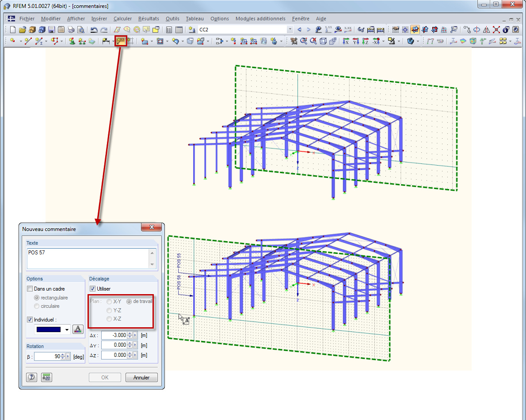526x420 pixels.
Task: Open ΔX field side arrow menu
Action: [135, 335]
